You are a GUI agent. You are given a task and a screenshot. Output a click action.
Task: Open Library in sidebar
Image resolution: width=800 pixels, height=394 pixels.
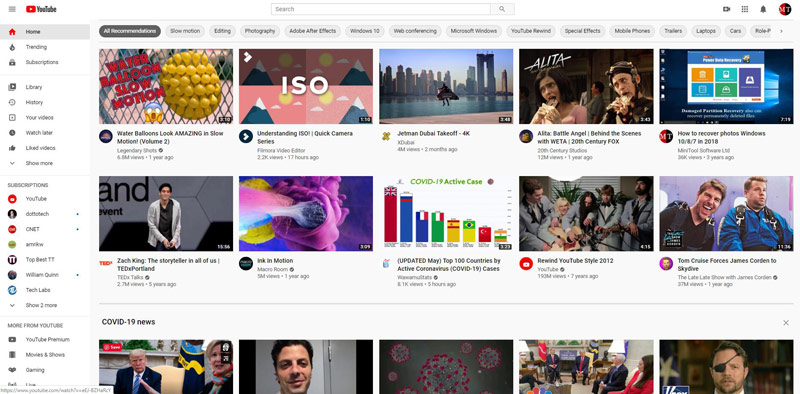(x=45, y=87)
